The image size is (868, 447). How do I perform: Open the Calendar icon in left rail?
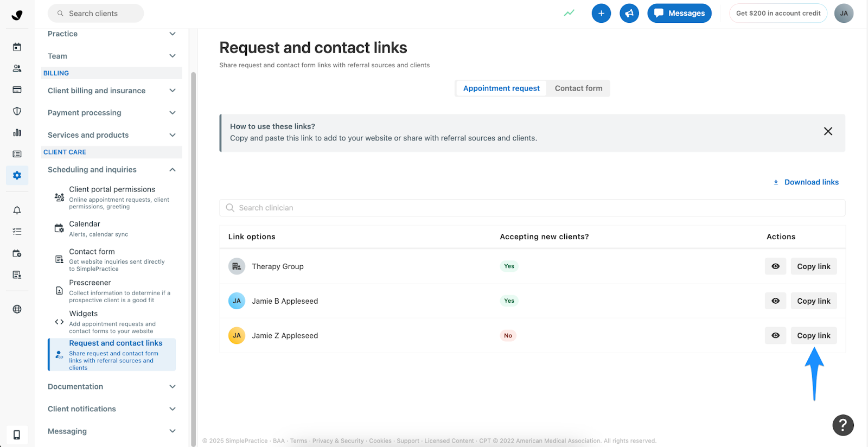17,47
